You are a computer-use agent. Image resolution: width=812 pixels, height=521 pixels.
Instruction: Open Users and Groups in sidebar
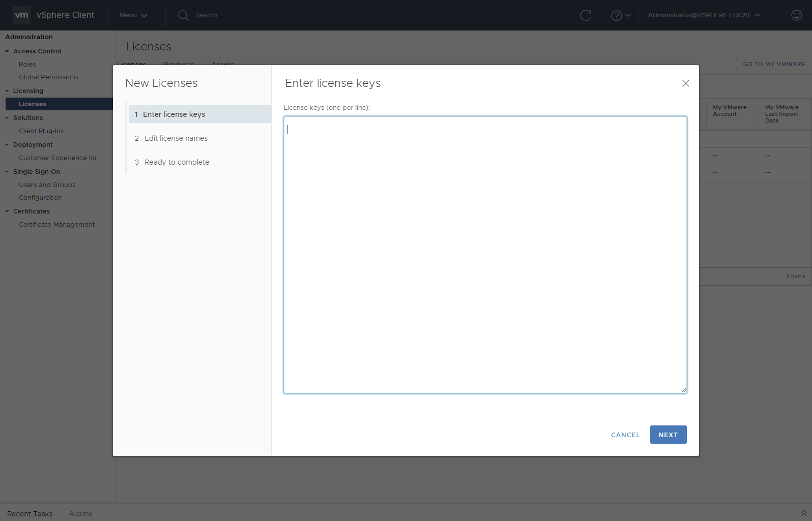coord(47,185)
